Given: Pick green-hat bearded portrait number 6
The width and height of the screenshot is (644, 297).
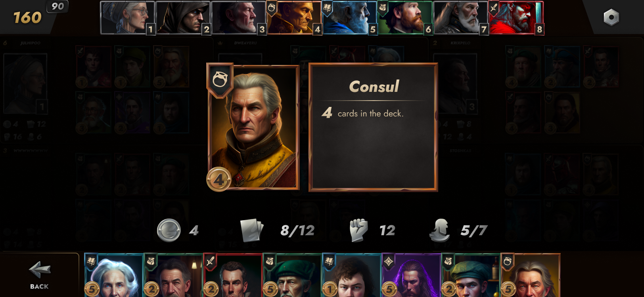Looking at the screenshot, I should (x=405, y=18).
